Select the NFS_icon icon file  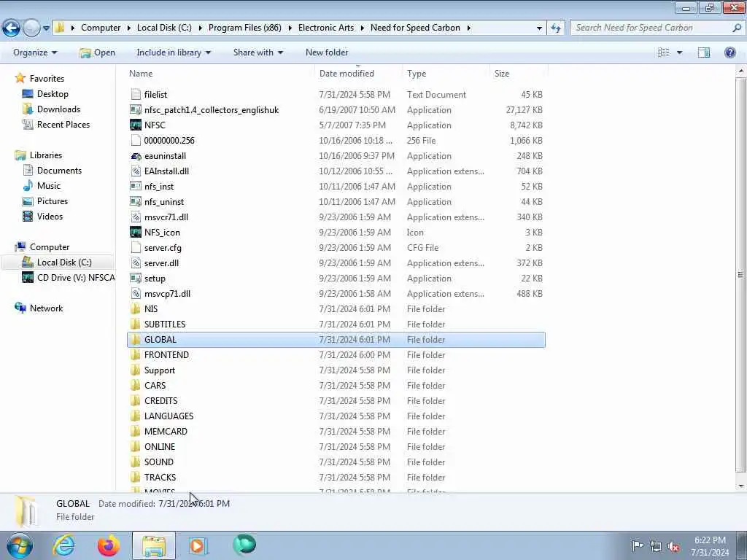tap(136, 233)
